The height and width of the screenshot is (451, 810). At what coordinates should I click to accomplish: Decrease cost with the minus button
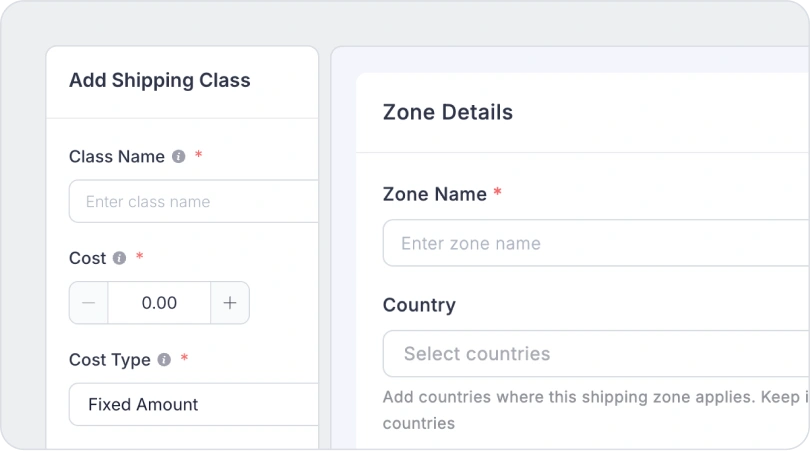point(89,303)
